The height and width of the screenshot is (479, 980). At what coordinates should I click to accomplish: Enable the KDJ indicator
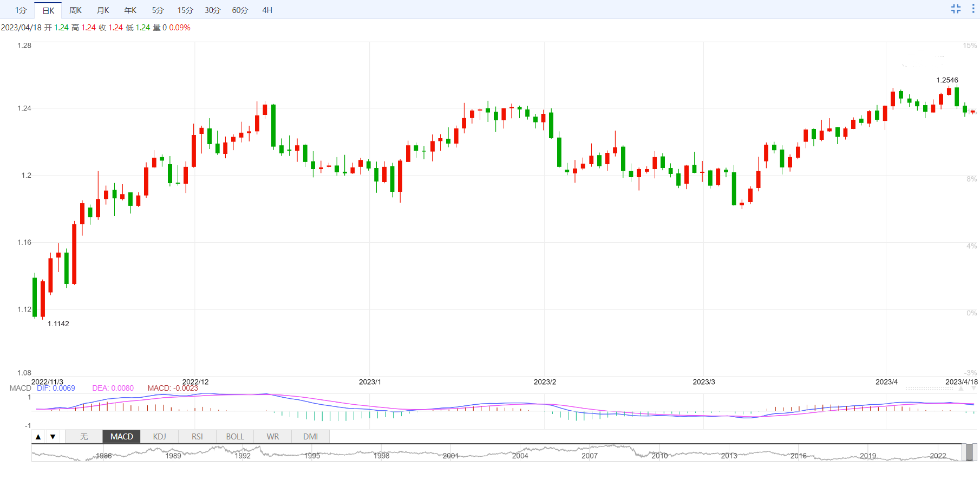159,437
